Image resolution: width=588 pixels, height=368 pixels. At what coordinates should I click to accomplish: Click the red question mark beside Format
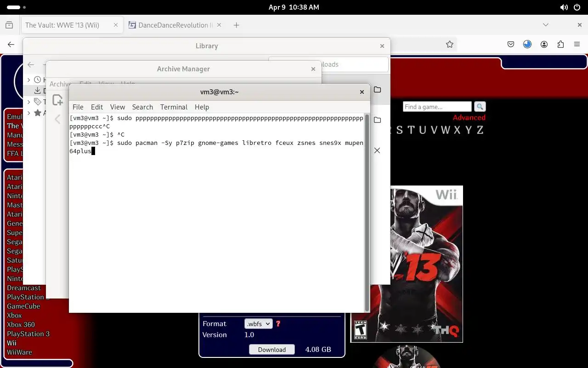click(278, 324)
